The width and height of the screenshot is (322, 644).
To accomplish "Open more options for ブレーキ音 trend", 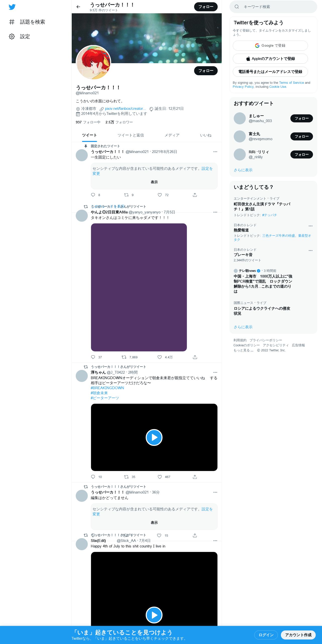I will point(310,251).
